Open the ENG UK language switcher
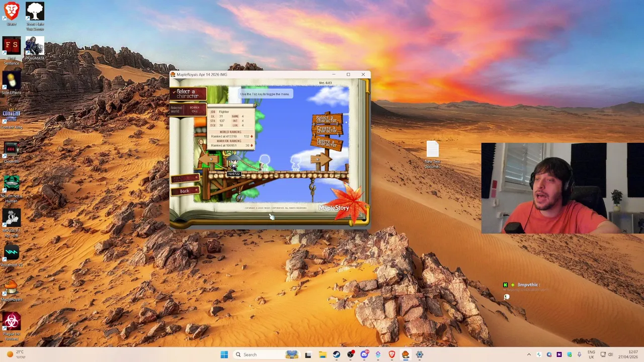Screen dimensions: 644x362 591,354
